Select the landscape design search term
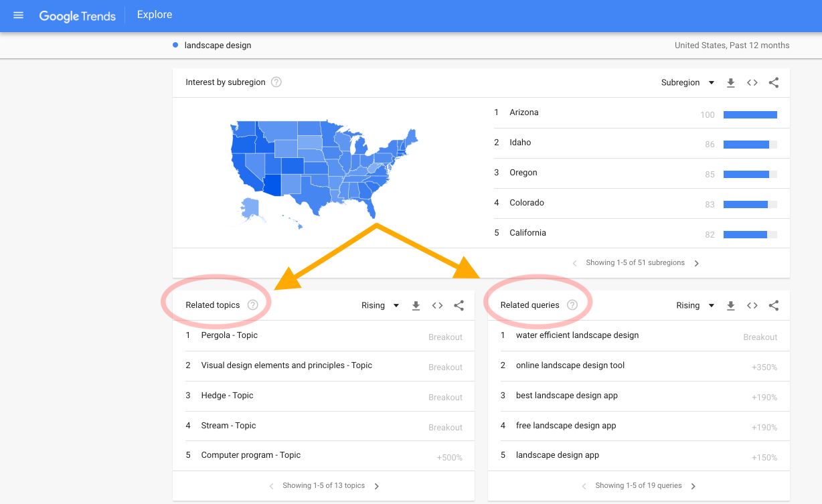 pyautogui.click(x=218, y=45)
